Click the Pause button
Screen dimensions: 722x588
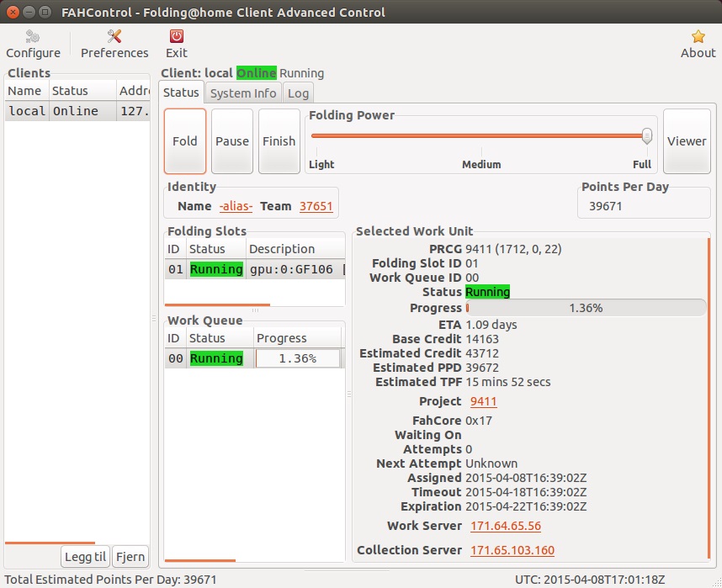point(232,140)
